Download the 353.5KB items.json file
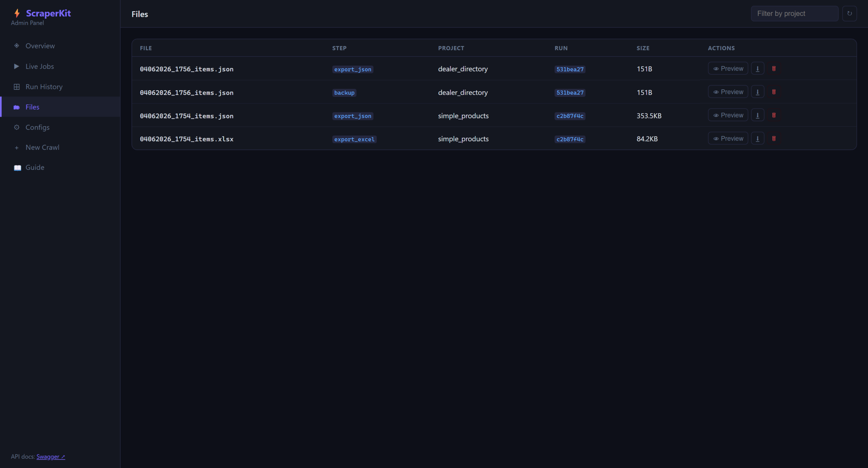 tap(757, 115)
